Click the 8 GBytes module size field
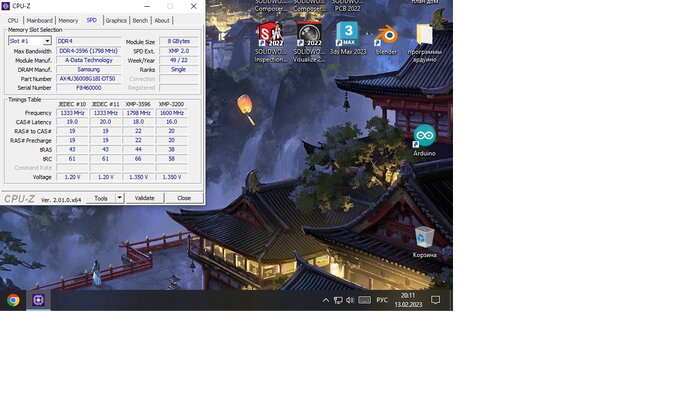This screenshot has height=394, width=700. [179, 41]
